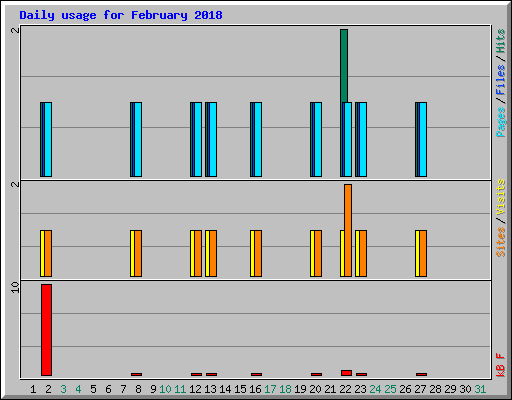Click the orange Sites bar on day 2

tap(48, 253)
